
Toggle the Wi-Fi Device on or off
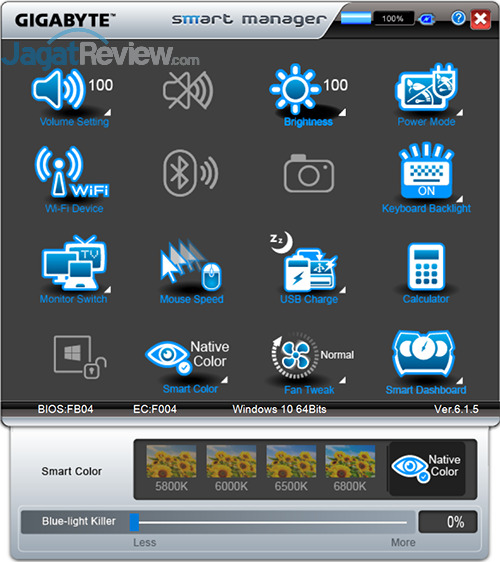(x=72, y=172)
